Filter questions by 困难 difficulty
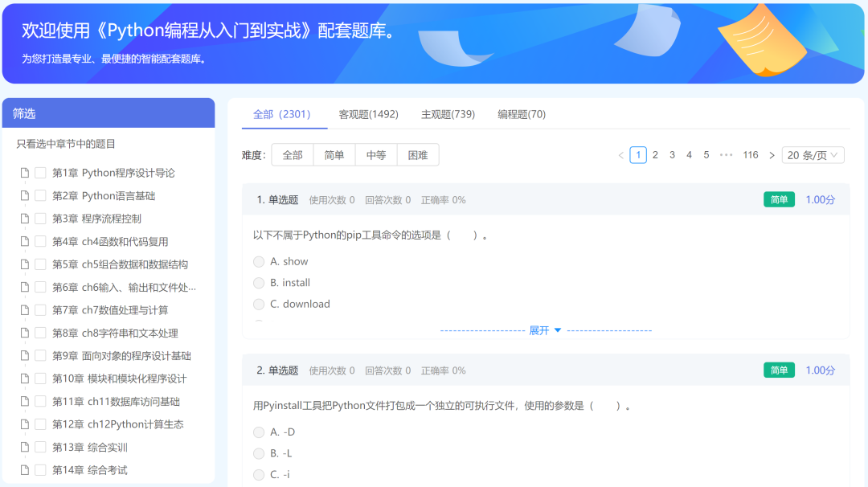This screenshot has width=868, height=487. [418, 154]
